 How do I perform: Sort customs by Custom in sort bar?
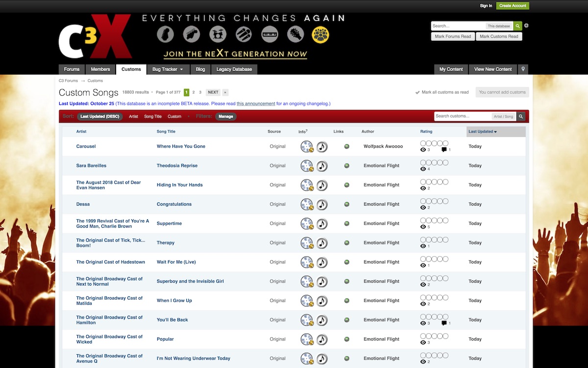click(174, 116)
